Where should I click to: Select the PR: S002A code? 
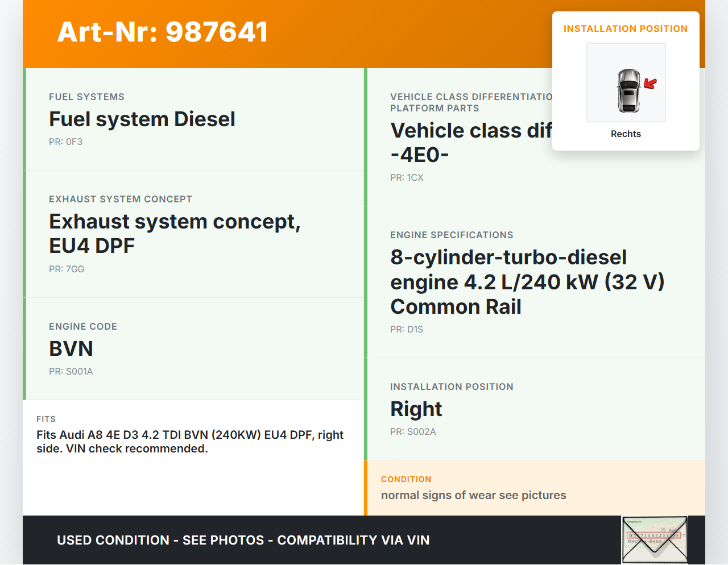413,431
